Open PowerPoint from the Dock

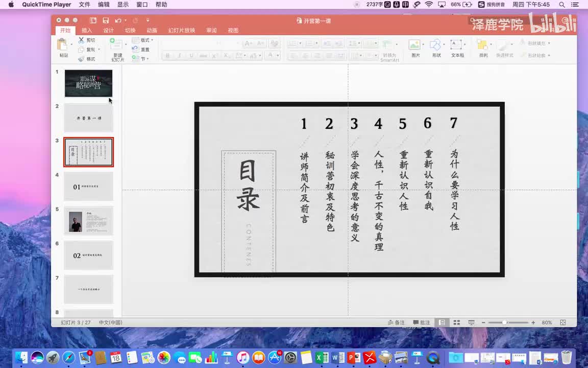coord(354,357)
